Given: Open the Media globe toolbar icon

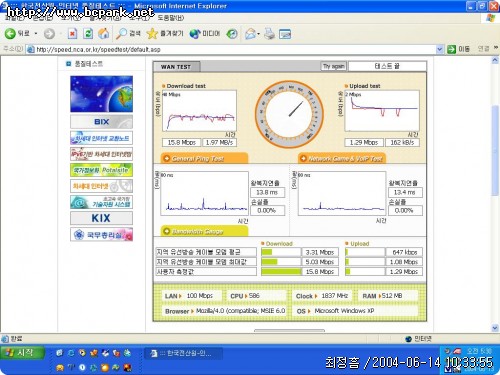Looking at the screenshot, I should [x=195, y=34].
